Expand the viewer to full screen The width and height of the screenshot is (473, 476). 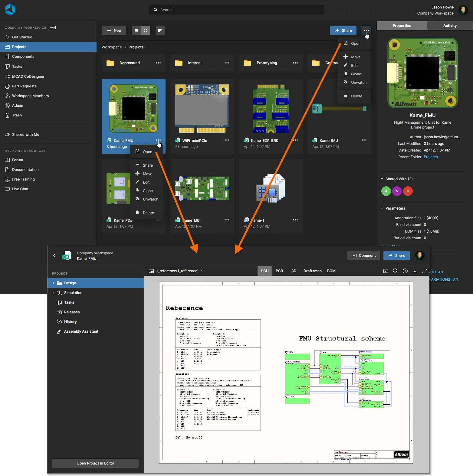(x=425, y=271)
